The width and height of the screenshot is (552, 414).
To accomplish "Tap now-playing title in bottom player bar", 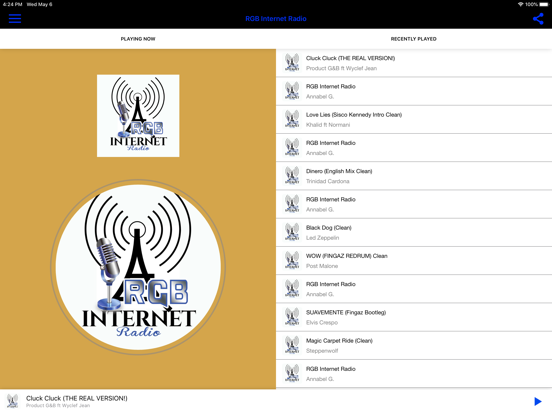I will click(x=77, y=398).
